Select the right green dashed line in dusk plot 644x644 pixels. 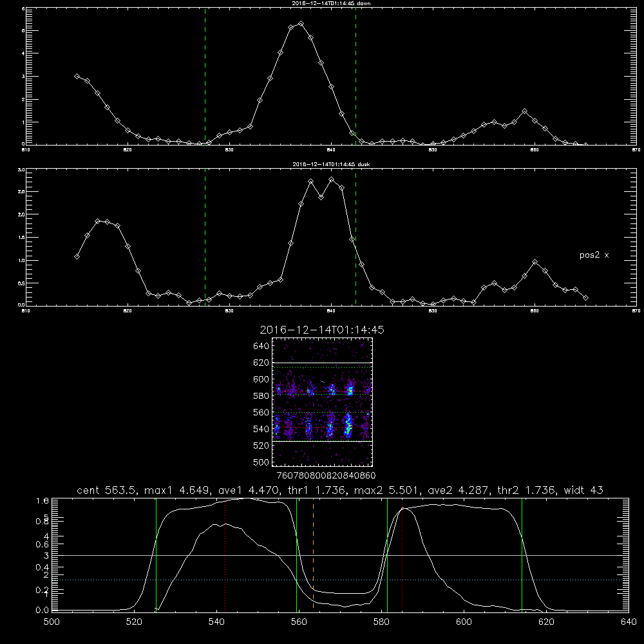coord(355,238)
